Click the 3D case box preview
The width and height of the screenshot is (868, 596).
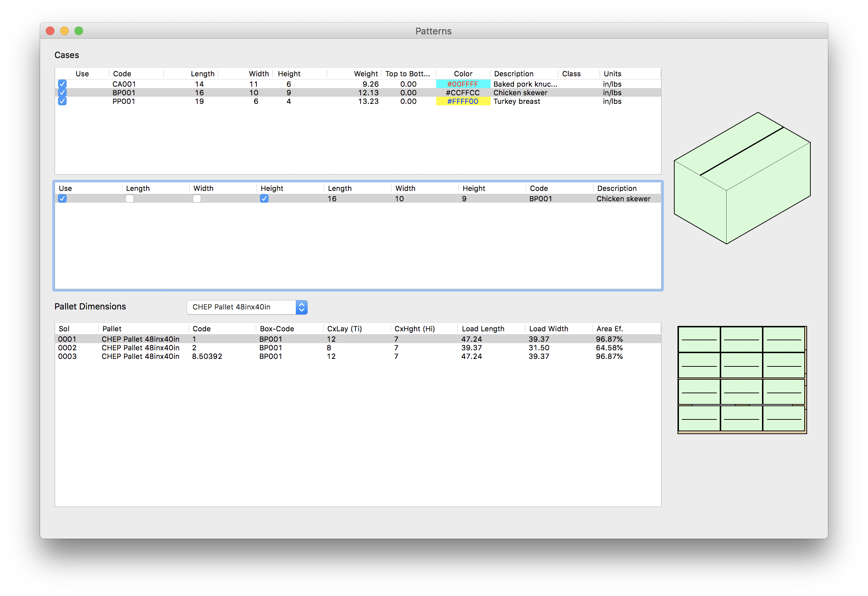click(742, 178)
